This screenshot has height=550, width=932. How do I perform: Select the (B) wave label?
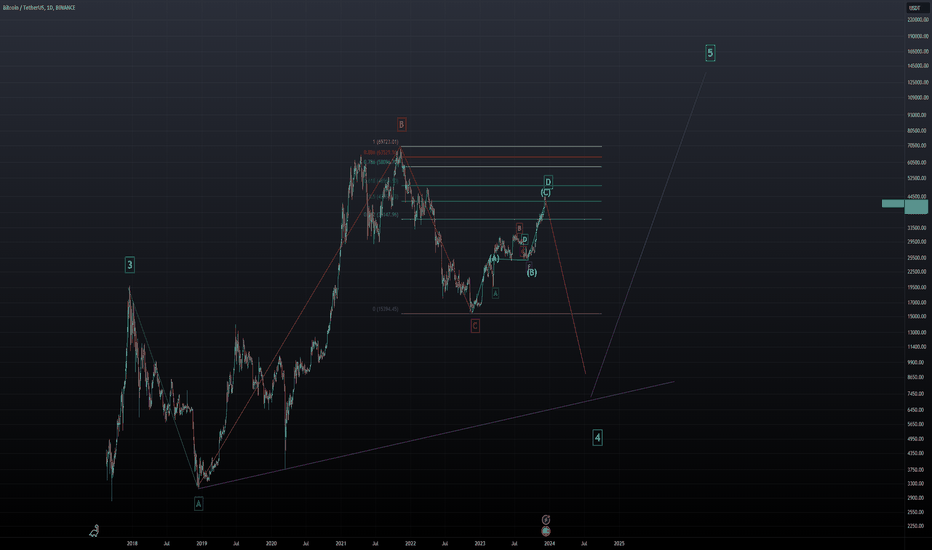532,272
